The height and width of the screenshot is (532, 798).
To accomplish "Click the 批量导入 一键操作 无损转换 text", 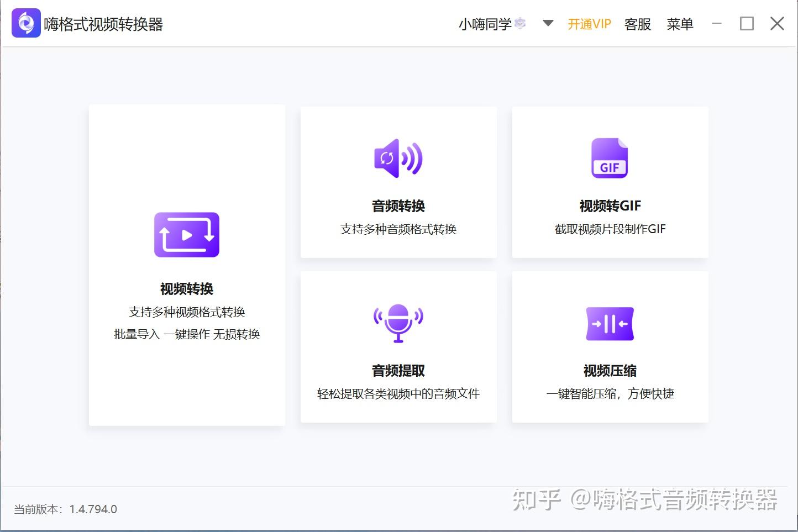I will pyautogui.click(x=187, y=334).
